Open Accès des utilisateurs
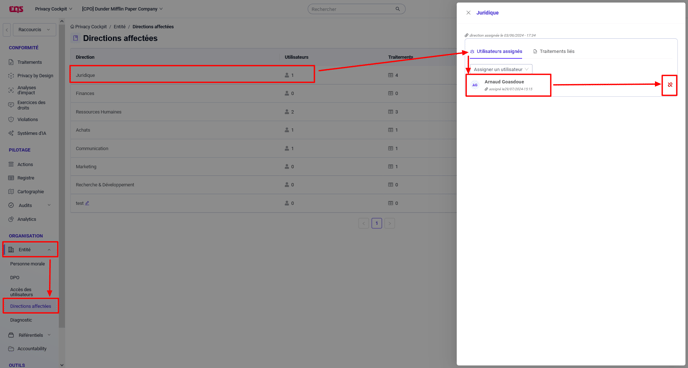Screen dimensions: 688x368 click(x=22, y=292)
